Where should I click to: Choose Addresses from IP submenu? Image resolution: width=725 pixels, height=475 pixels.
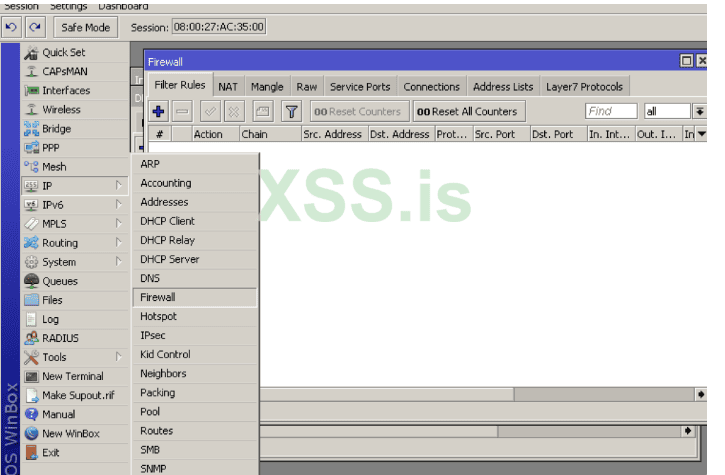(195, 202)
